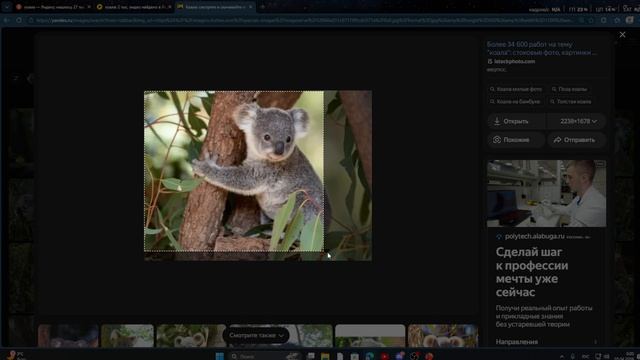Click the Отправить share button
Screen dimensions: 640x360
point(577,140)
